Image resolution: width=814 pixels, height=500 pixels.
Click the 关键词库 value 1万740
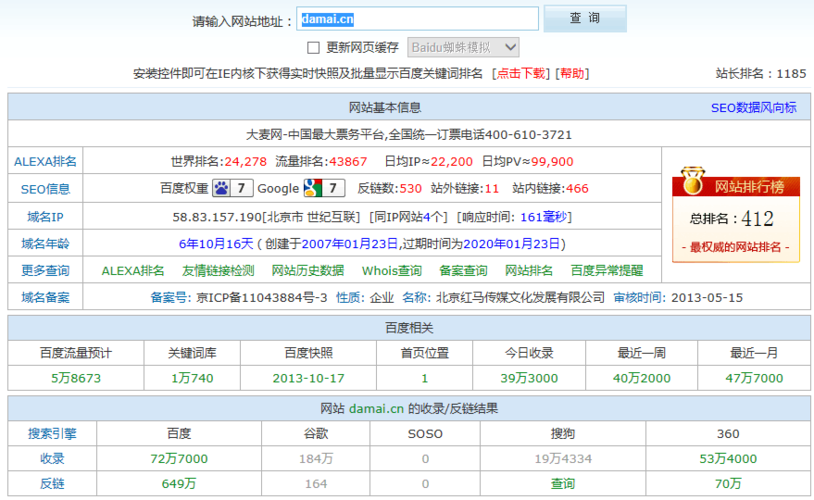192,378
